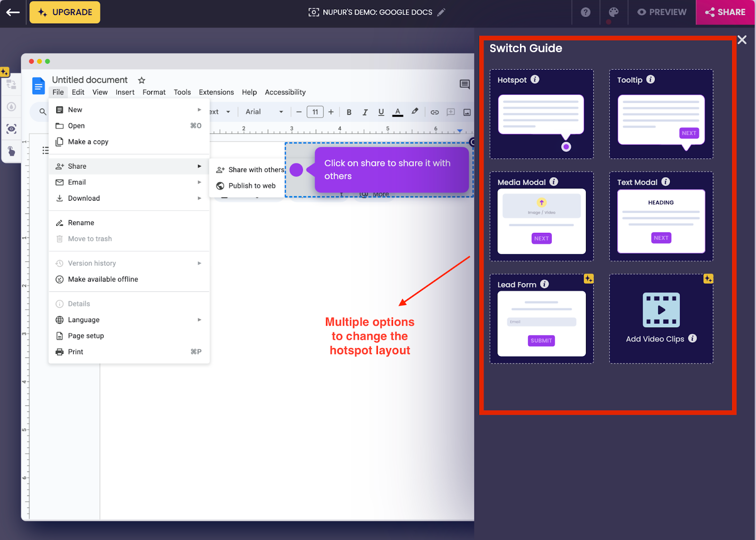Image resolution: width=756 pixels, height=540 pixels.
Task: Click the purple hotspot dot
Action: click(x=296, y=170)
